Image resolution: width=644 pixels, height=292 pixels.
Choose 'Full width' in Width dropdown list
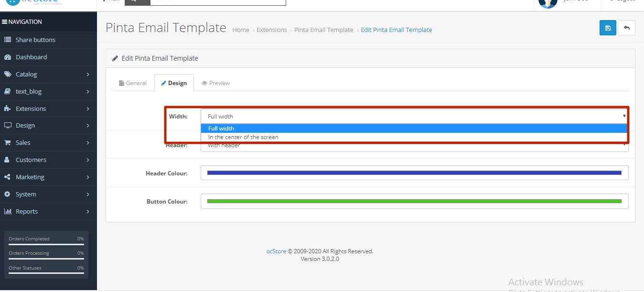(221, 128)
